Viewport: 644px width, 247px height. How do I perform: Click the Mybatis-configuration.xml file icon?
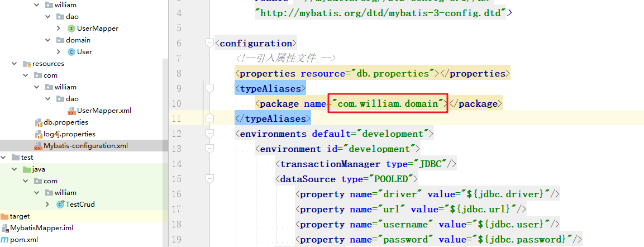coord(39,146)
